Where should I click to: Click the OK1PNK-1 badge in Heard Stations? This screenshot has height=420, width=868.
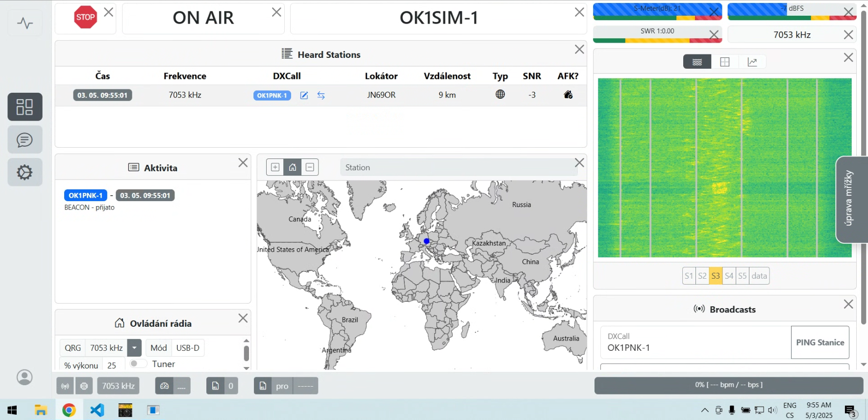(272, 95)
